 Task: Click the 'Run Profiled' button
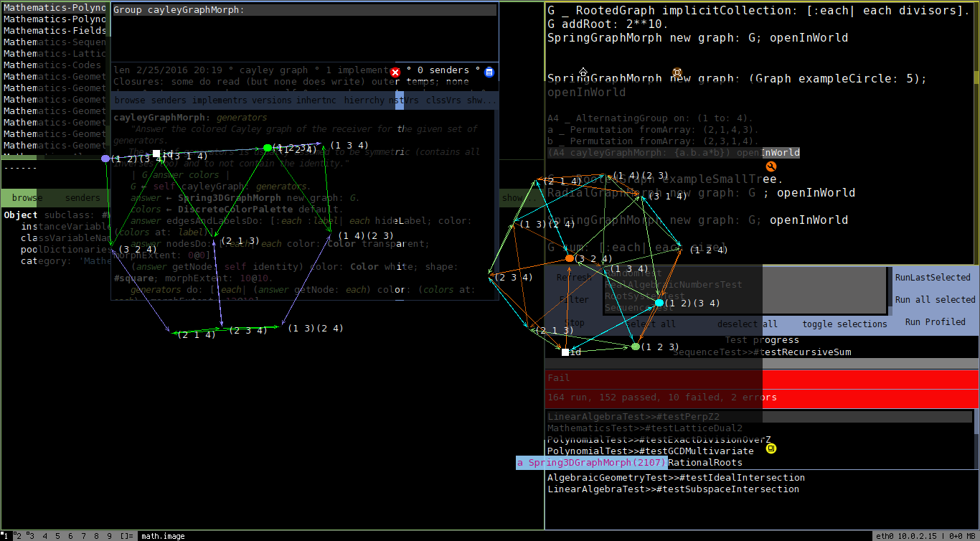tap(935, 321)
